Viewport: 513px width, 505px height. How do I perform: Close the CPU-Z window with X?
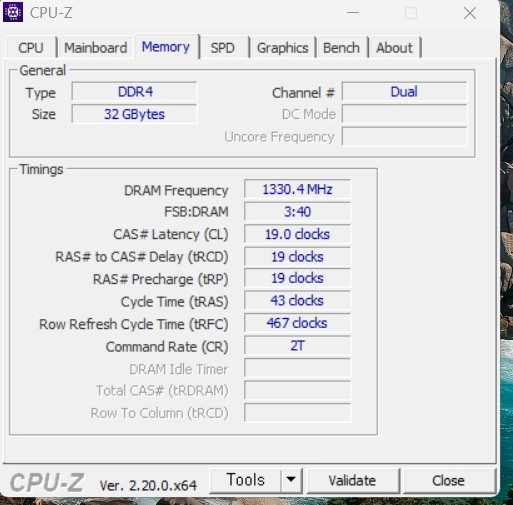point(470,13)
